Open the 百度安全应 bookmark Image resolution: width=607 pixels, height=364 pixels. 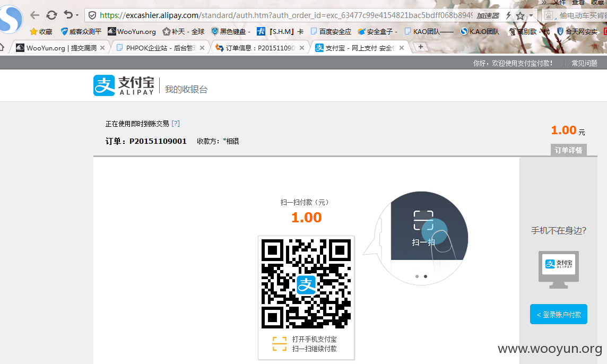331,31
